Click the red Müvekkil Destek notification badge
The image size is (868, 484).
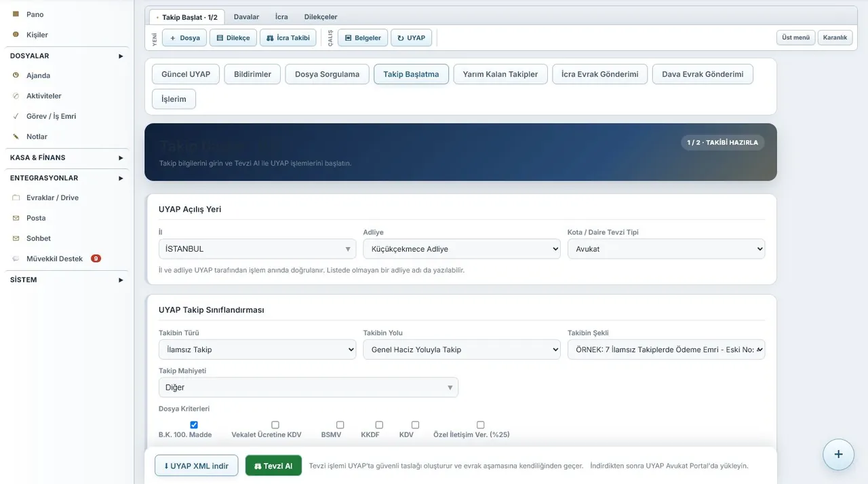tap(96, 259)
